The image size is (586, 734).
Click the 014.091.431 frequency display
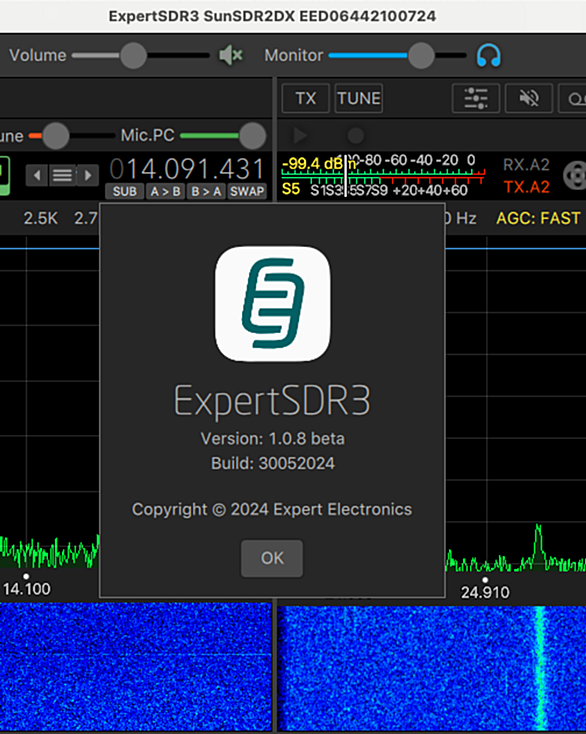click(x=187, y=169)
